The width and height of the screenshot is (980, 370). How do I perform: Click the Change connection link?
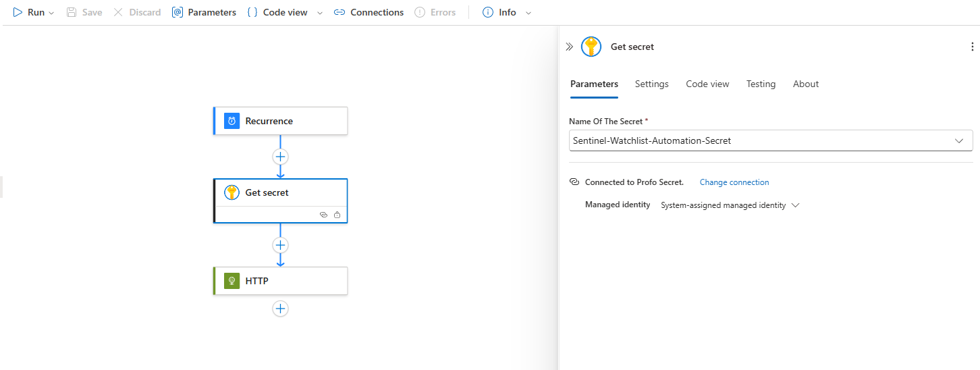click(734, 182)
